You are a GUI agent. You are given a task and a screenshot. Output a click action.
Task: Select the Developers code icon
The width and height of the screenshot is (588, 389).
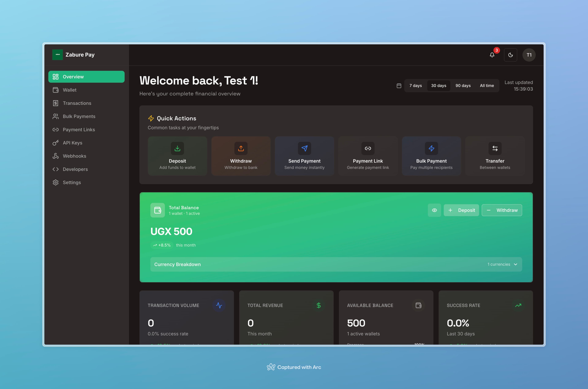[56, 169]
